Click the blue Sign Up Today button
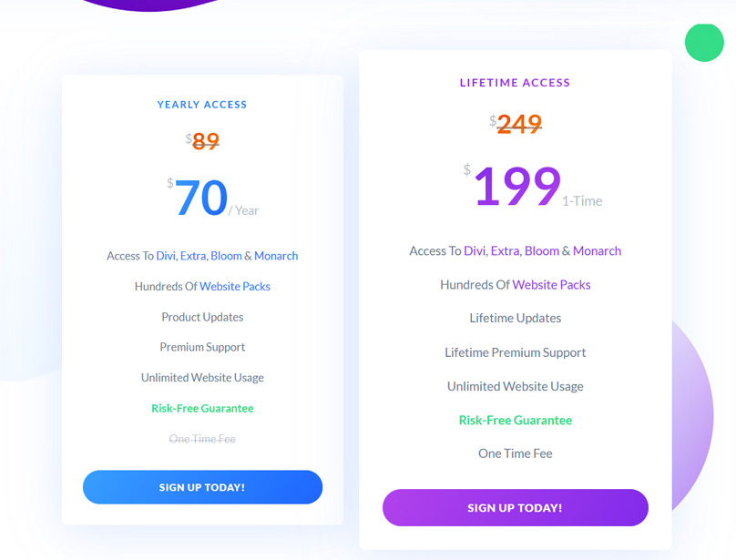The height and width of the screenshot is (560, 736). click(x=202, y=487)
